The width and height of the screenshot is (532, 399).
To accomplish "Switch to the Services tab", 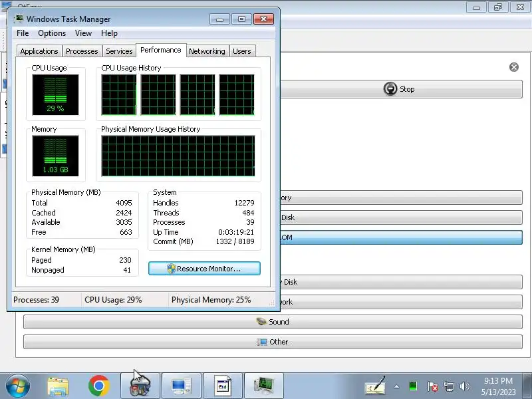I will click(x=119, y=51).
